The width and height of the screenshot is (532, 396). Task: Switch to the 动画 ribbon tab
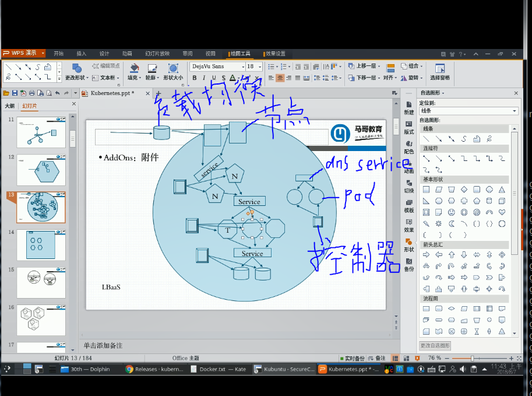[x=127, y=54]
